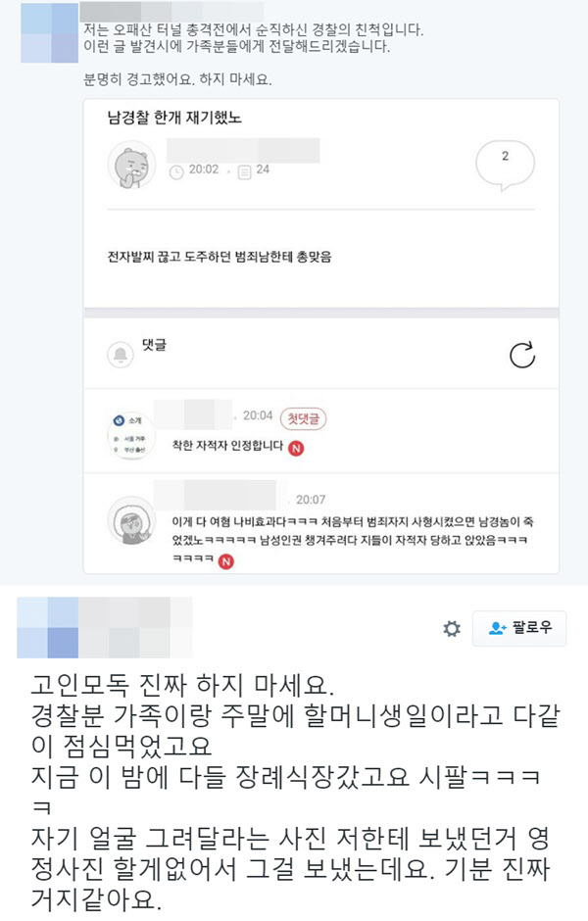Click the 20:04 timestamp on first comment
Image resolution: width=588 pixels, height=921 pixels.
coord(258,415)
